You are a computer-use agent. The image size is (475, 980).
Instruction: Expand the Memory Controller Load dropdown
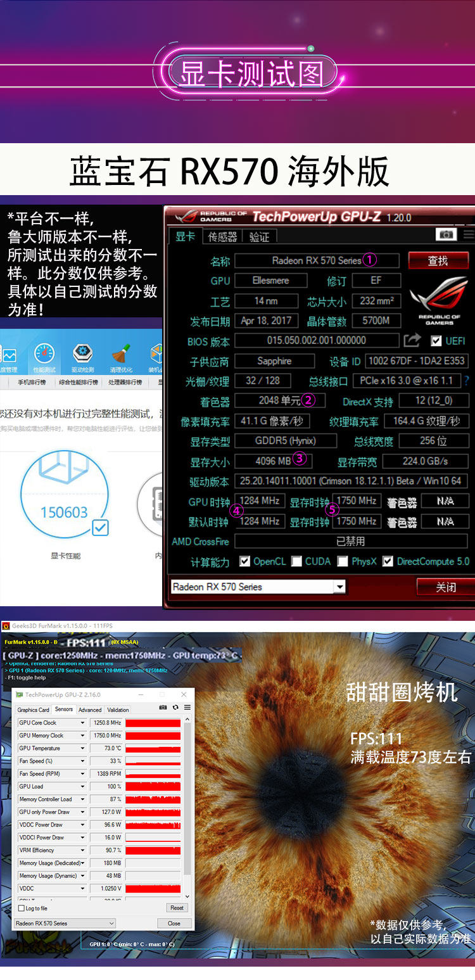pyautogui.click(x=82, y=799)
